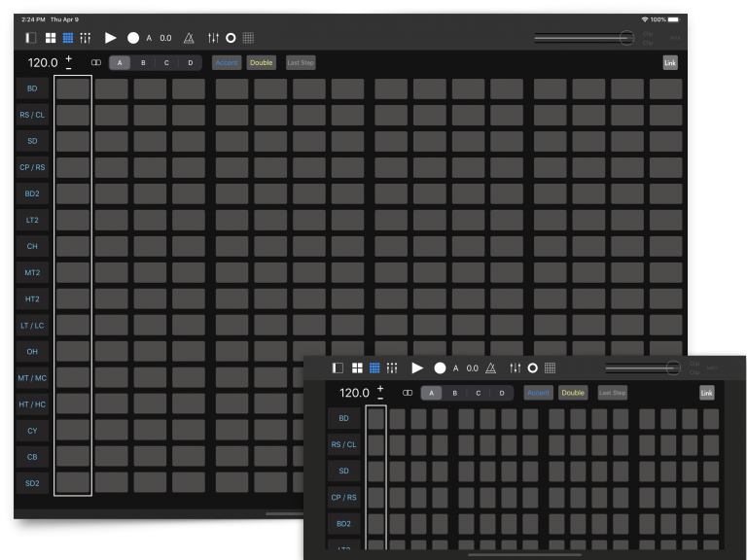Viewport: 747px width, 560px height.
Task: Open mixer faders view icon in small window
Action: pos(392,367)
